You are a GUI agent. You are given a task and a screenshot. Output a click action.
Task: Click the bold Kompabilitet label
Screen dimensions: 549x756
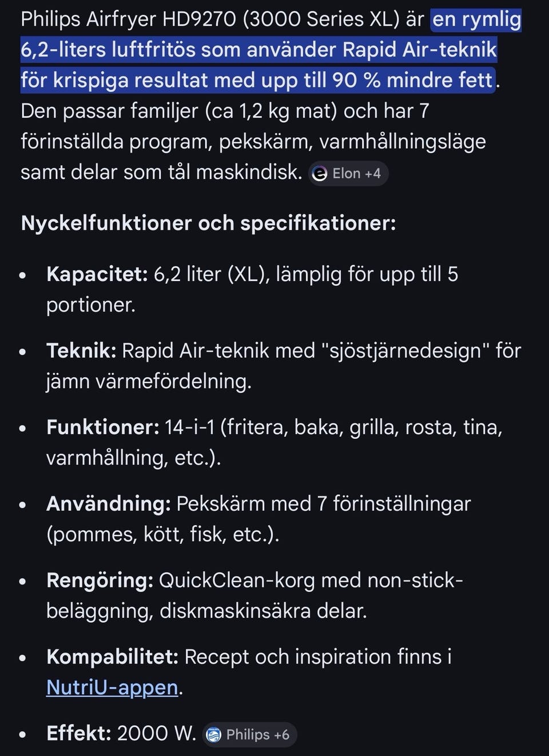pos(113,657)
